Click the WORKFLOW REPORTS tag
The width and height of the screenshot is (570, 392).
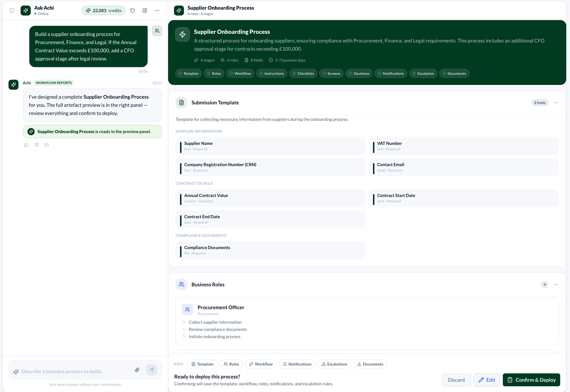pos(54,83)
